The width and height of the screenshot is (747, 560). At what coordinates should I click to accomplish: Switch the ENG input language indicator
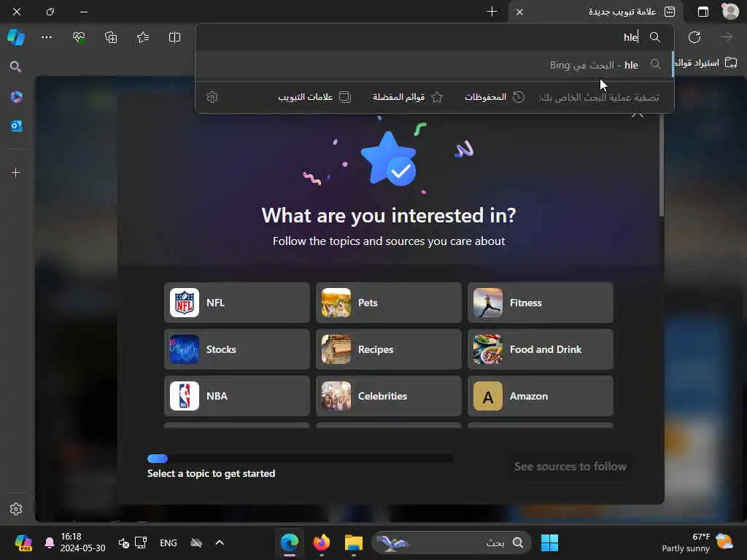pyautogui.click(x=169, y=542)
